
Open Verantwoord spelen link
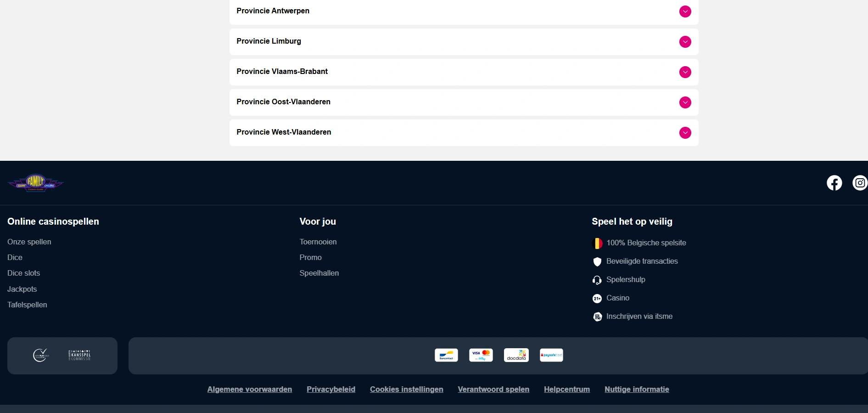pos(493,389)
